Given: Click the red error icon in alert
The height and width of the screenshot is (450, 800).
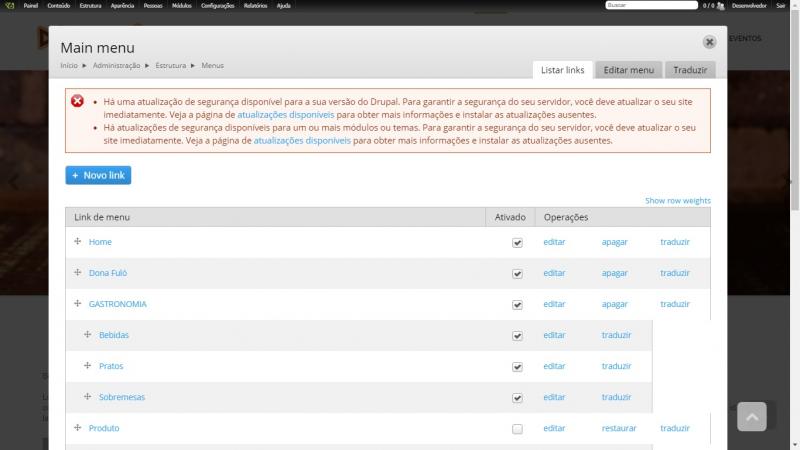Looking at the screenshot, I should pyautogui.click(x=78, y=101).
